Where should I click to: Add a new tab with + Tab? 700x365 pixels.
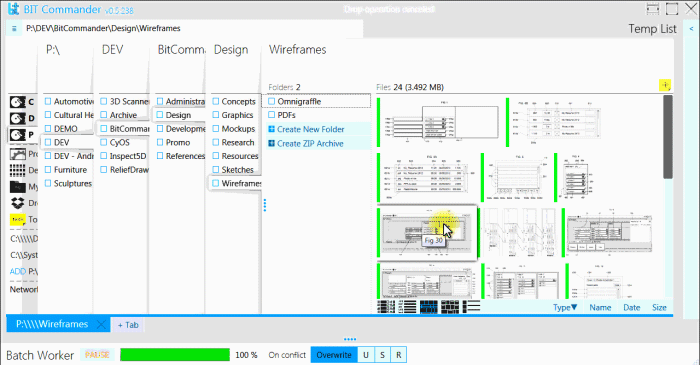pyautogui.click(x=128, y=325)
